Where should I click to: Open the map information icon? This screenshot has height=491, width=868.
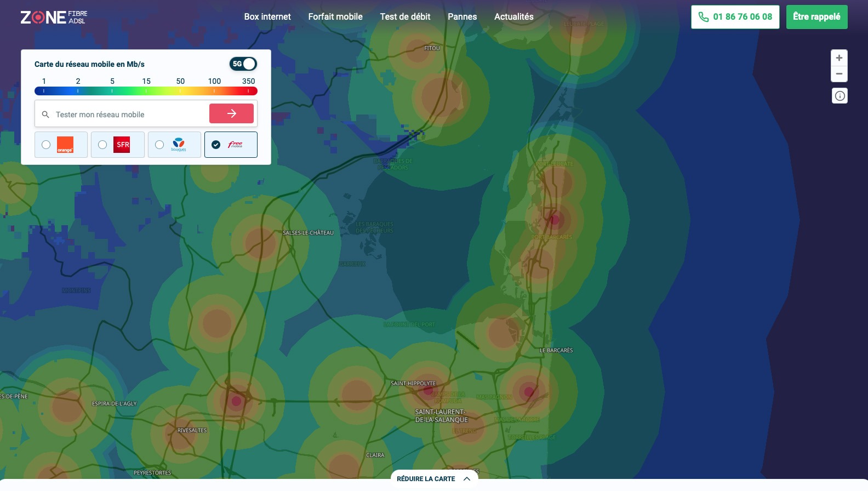tap(840, 96)
